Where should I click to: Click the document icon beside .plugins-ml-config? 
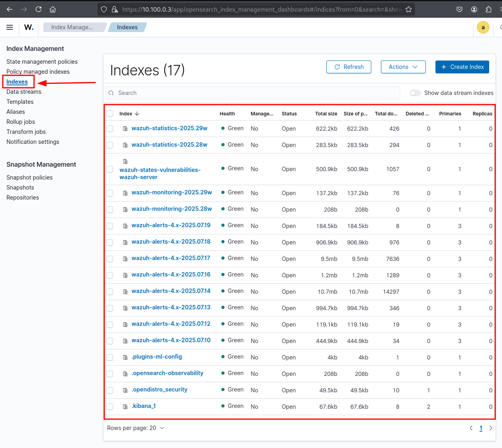(125, 357)
